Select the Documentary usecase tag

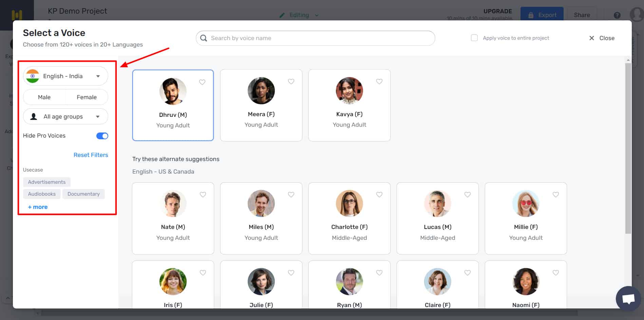[83, 194]
